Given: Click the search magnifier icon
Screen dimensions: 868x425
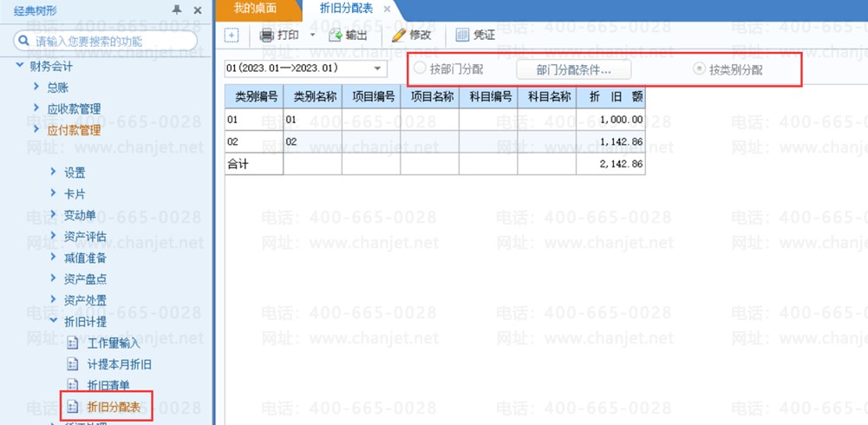Looking at the screenshot, I should [x=23, y=41].
